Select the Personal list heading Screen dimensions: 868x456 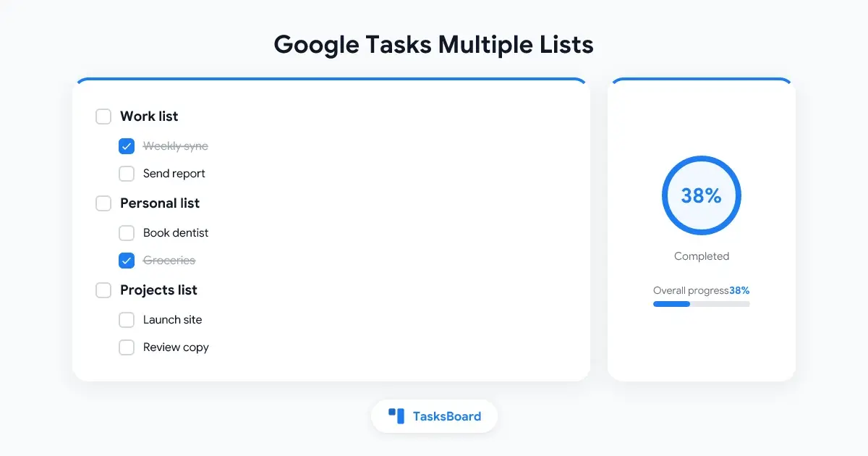pyautogui.click(x=160, y=203)
